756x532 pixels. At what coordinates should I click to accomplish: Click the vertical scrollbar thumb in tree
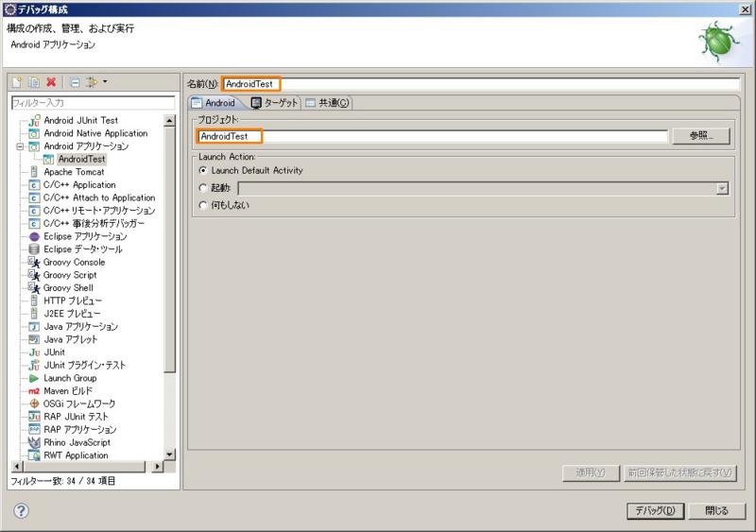[x=169, y=249]
